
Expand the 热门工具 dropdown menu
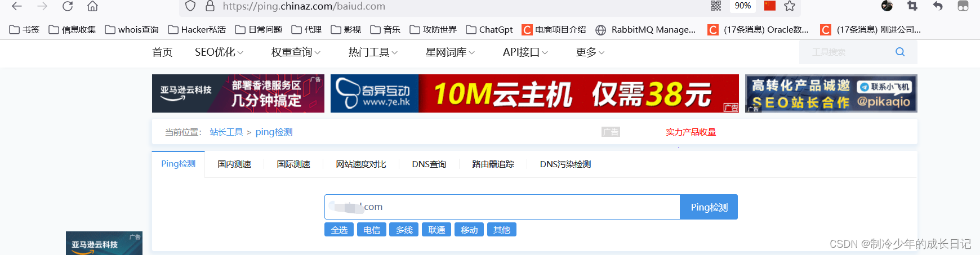[x=373, y=52]
